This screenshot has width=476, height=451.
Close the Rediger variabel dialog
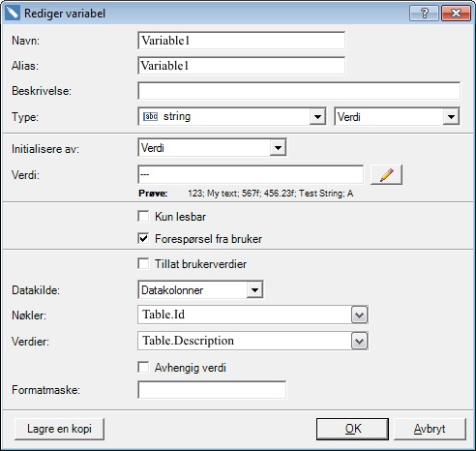point(456,14)
